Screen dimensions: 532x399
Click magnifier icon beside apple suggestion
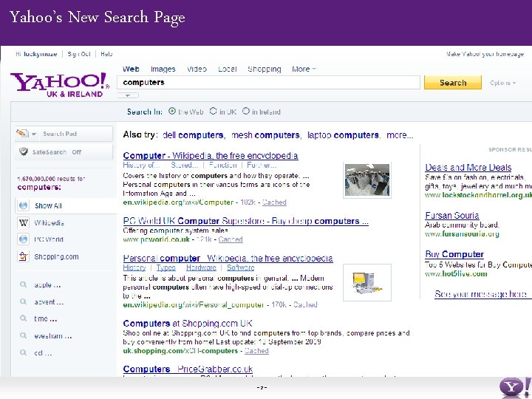click(23, 284)
